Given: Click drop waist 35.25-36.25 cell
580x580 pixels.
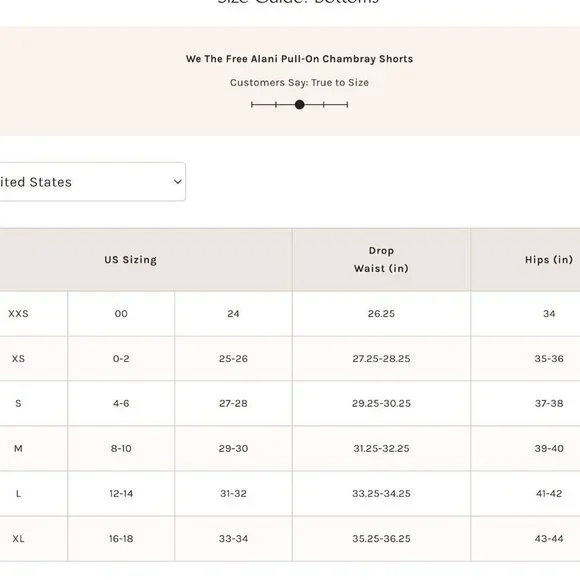Looking at the screenshot, I should tap(381, 539).
